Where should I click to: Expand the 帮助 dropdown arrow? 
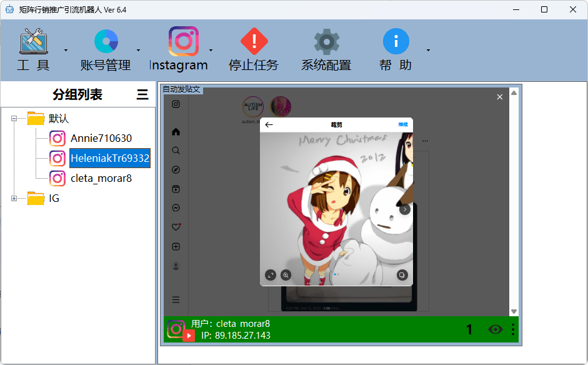coord(428,50)
